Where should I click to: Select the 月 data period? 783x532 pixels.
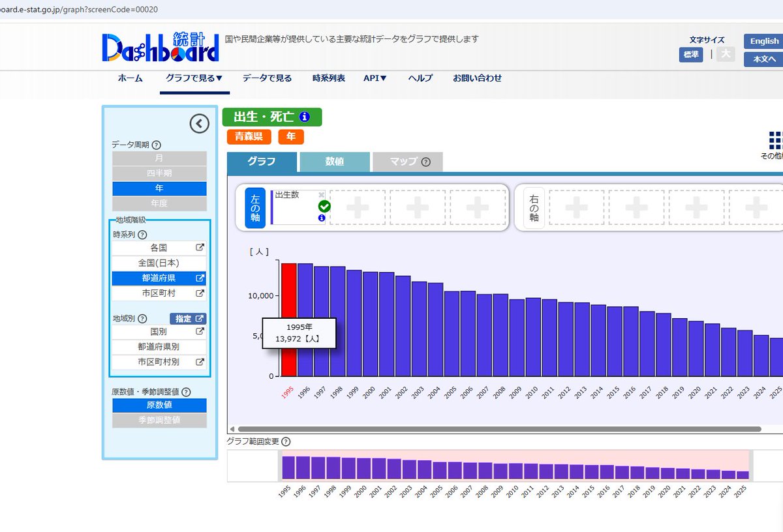[159, 158]
